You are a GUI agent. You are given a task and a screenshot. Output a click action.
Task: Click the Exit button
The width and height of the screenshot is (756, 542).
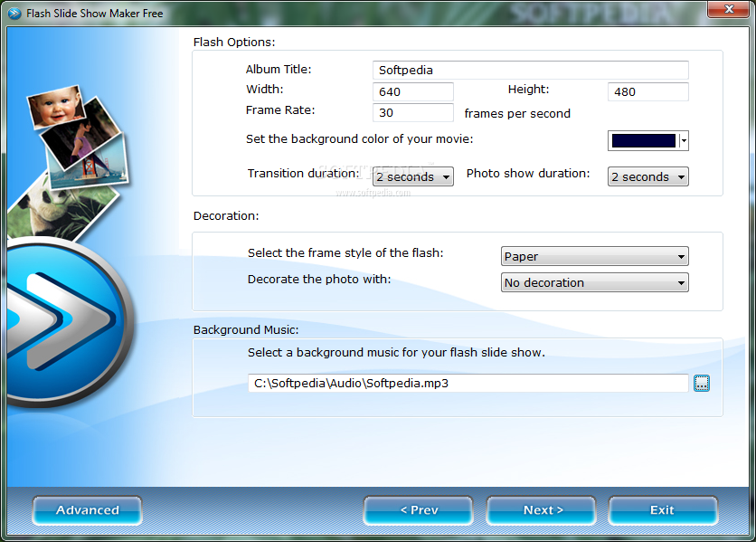[x=663, y=510]
